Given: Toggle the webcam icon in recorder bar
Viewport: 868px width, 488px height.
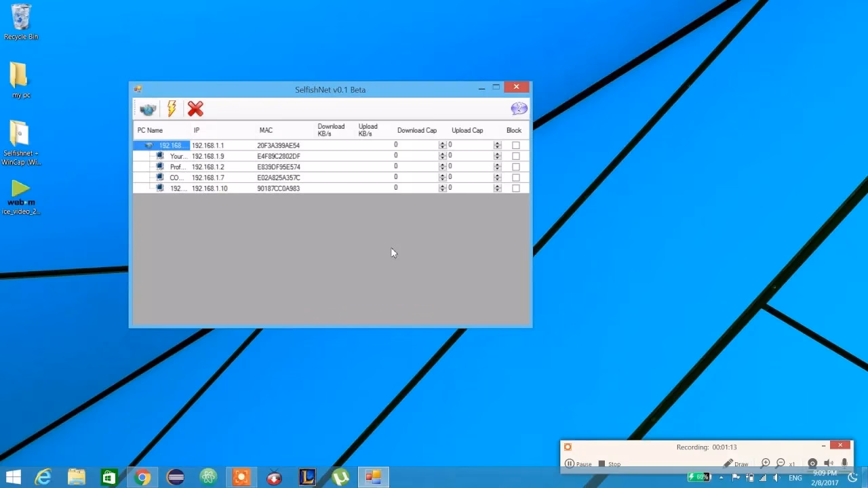Looking at the screenshot, I should 812,464.
